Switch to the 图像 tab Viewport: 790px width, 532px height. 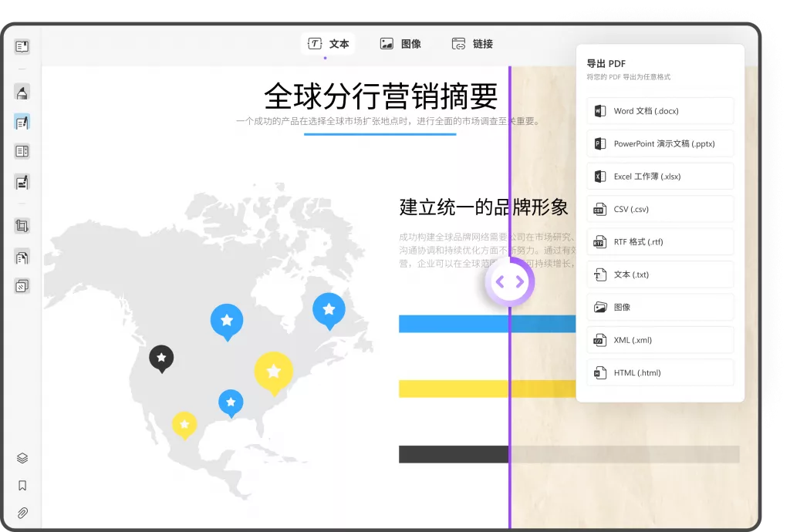pyautogui.click(x=400, y=44)
